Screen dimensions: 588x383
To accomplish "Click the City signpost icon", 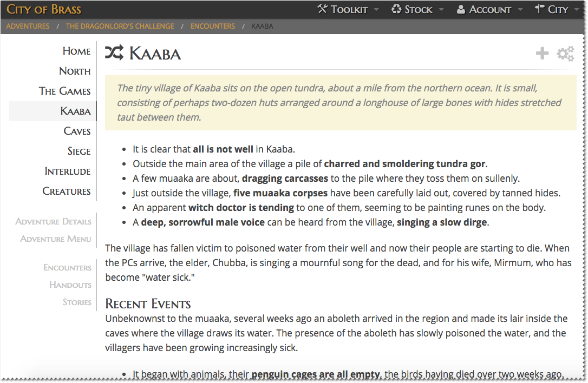I will [539, 9].
